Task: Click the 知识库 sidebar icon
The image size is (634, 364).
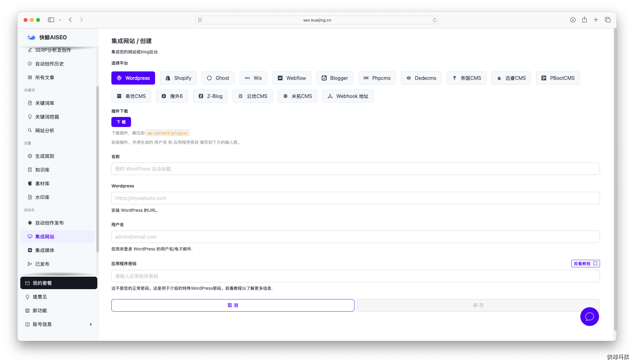Action: point(30,170)
